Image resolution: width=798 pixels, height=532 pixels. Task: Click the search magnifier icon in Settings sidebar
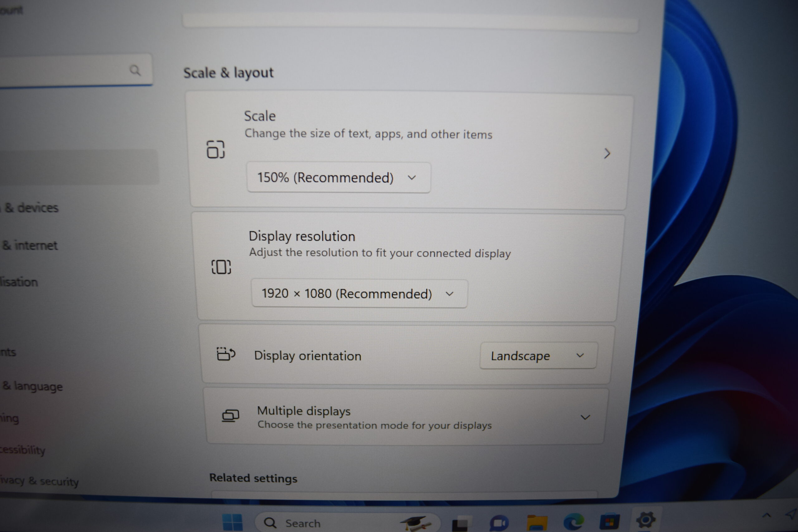click(135, 70)
